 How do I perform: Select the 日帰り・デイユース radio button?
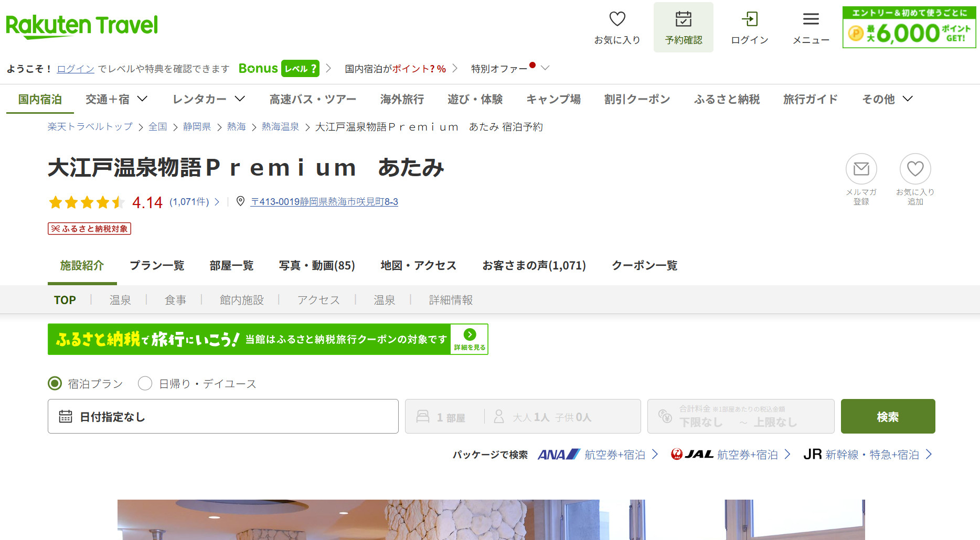(x=145, y=384)
